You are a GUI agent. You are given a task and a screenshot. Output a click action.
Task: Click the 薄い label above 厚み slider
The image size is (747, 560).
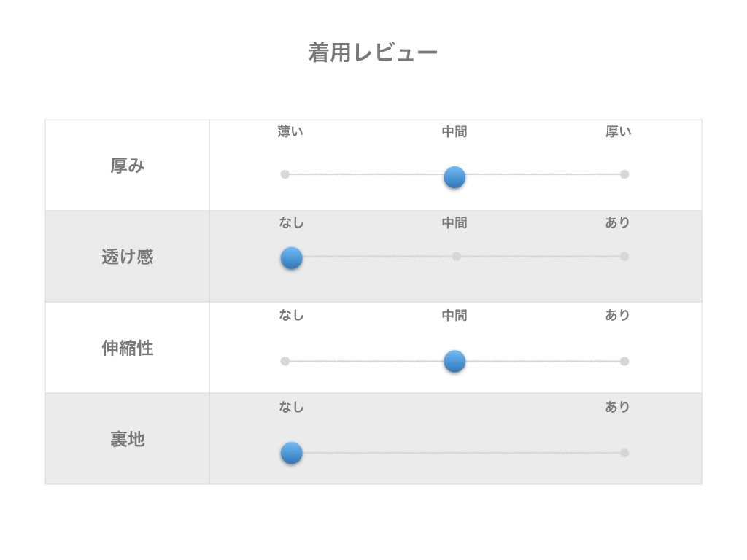tap(290, 132)
